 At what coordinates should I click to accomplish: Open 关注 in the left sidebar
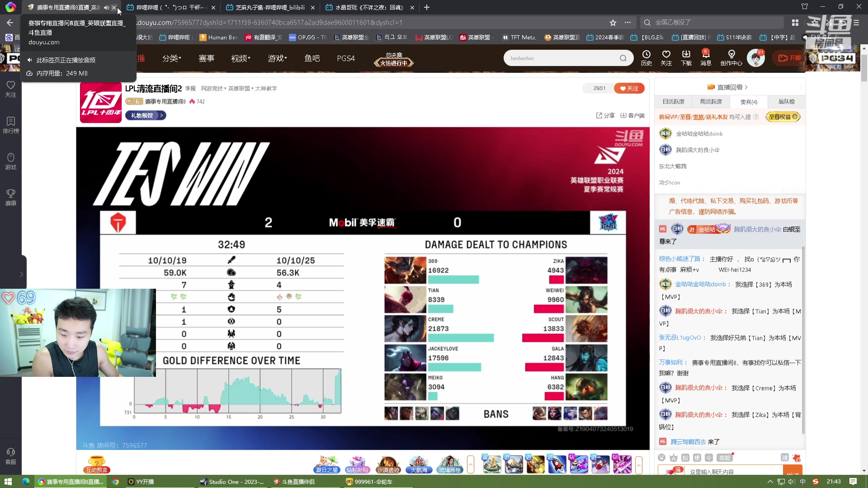click(11, 89)
